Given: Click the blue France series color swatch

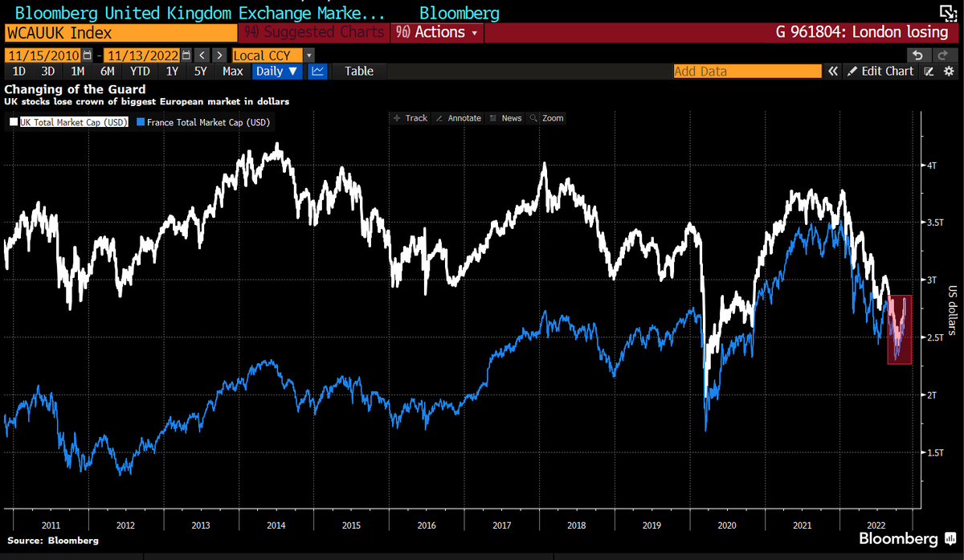Looking at the screenshot, I should (x=141, y=123).
